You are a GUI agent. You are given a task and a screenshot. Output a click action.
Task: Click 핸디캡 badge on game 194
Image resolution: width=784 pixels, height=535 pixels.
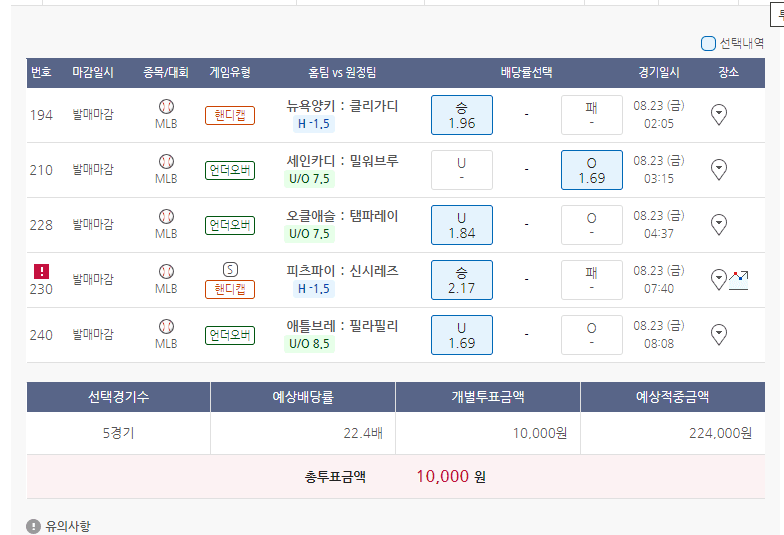click(x=230, y=115)
